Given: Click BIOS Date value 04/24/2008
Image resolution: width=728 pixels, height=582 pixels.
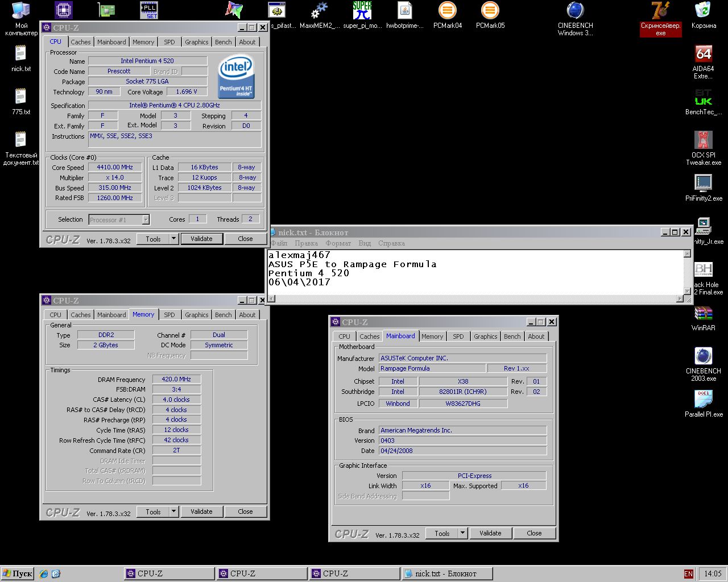Looking at the screenshot, I should point(463,451).
